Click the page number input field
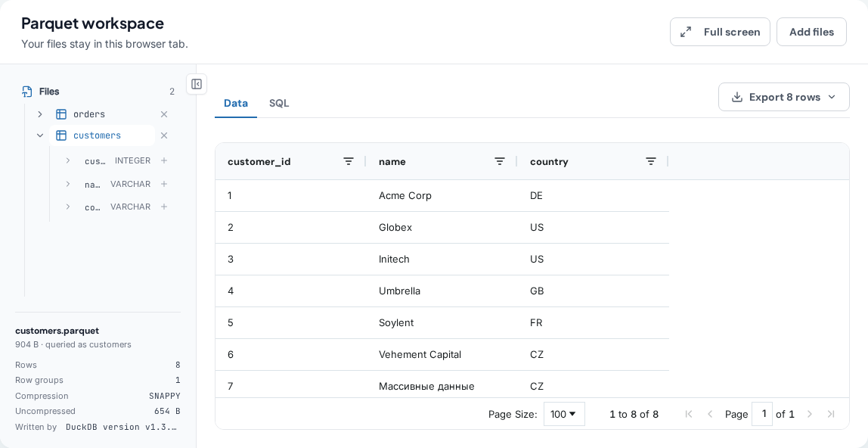Screen dimensions: 868x448 point(761,414)
